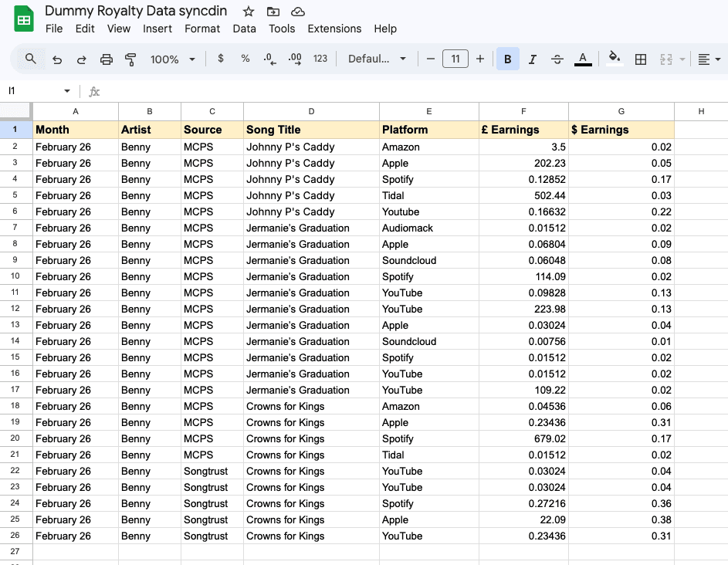Open the Format menu
Image resolution: width=728 pixels, height=565 pixels.
click(x=202, y=29)
